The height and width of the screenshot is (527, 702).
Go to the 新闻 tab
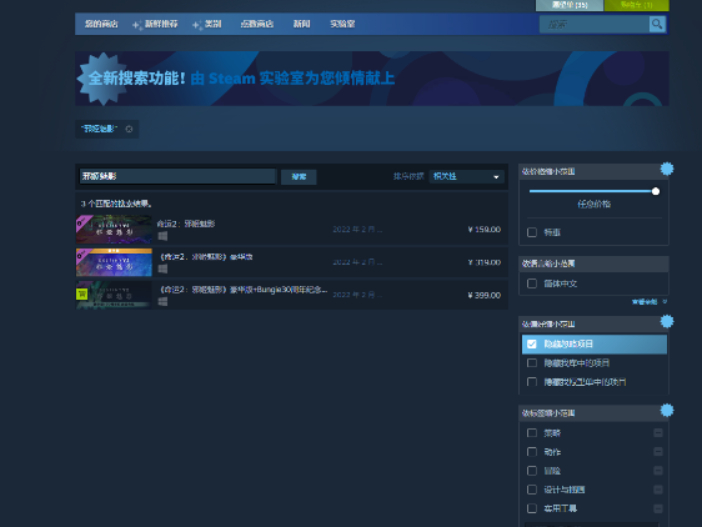pyautogui.click(x=301, y=24)
